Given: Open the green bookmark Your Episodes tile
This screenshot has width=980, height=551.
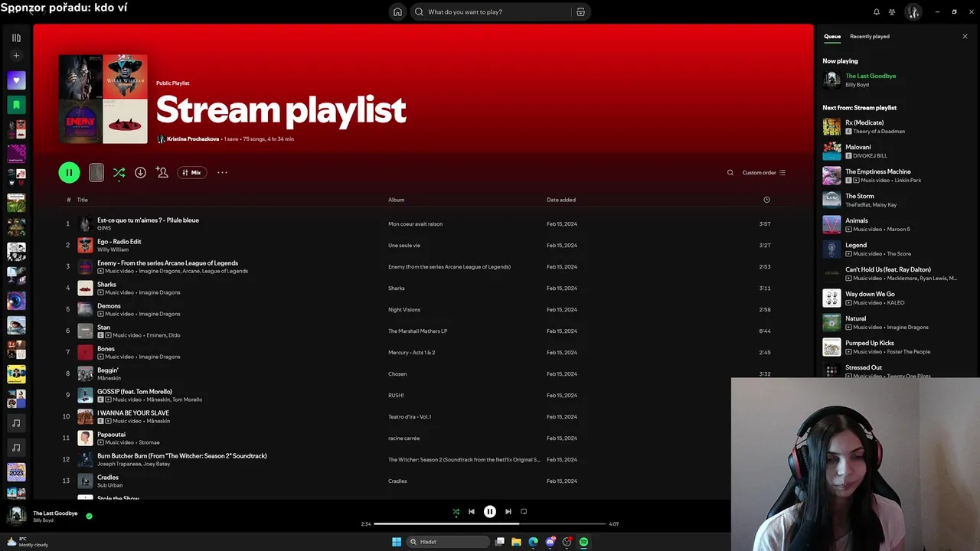Looking at the screenshot, I should point(16,105).
